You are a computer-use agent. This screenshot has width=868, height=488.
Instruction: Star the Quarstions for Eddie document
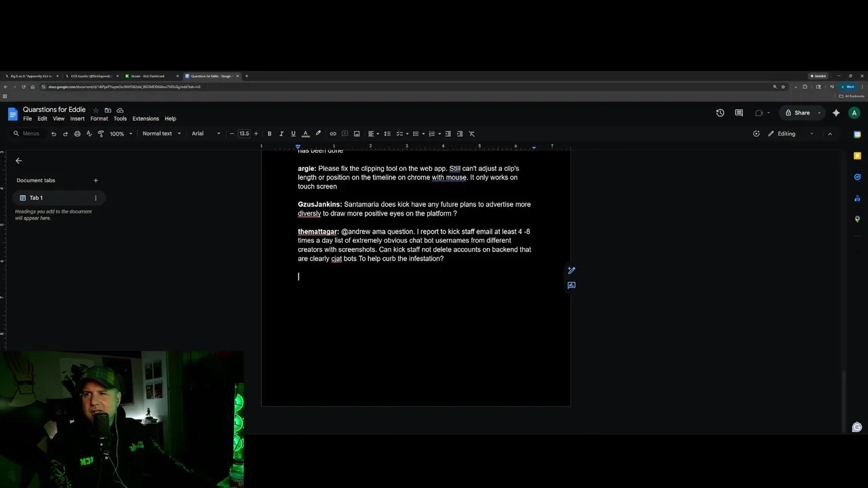(x=96, y=110)
